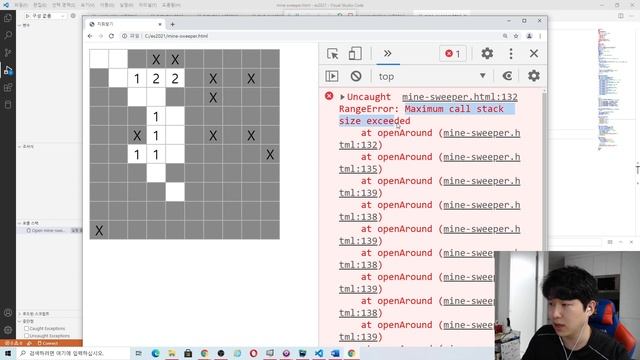This screenshot has height=360, width=640.
Task: Click the VS Code minimap code overview
Action: click(x=612, y=90)
